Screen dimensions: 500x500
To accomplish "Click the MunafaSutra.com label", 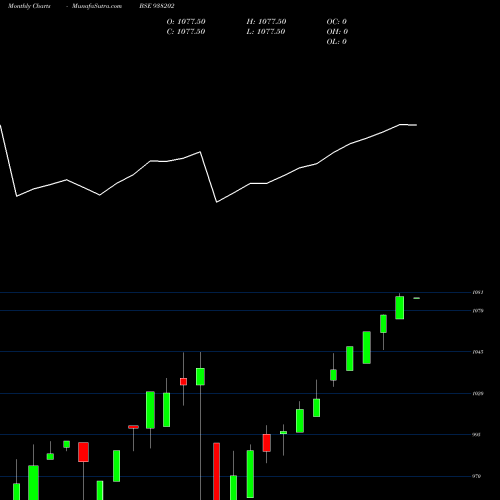I will point(97,6).
